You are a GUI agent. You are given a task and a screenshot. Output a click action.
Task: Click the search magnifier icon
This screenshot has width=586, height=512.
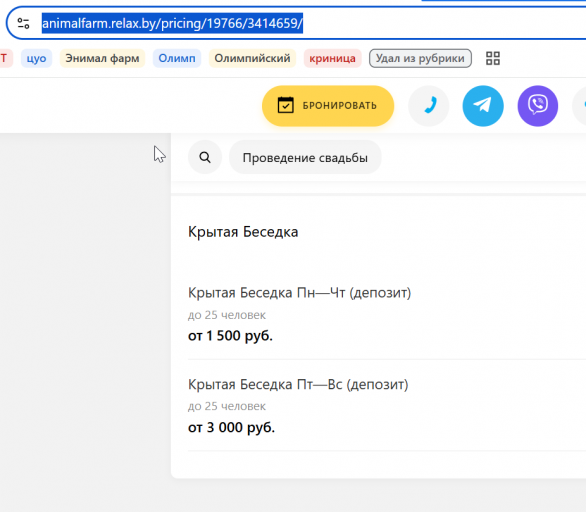[205, 157]
